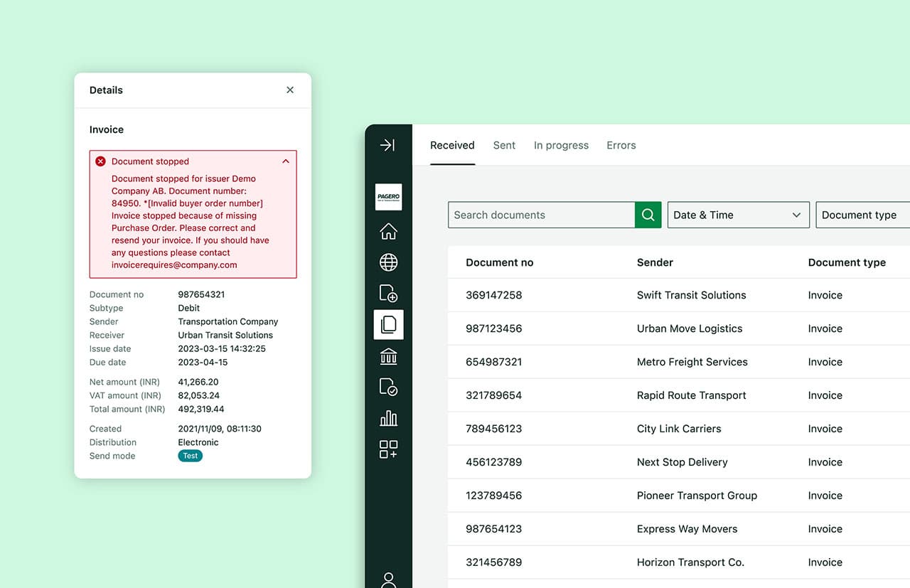This screenshot has width=910, height=588.
Task: Click the Search documents field
Action: click(x=541, y=215)
